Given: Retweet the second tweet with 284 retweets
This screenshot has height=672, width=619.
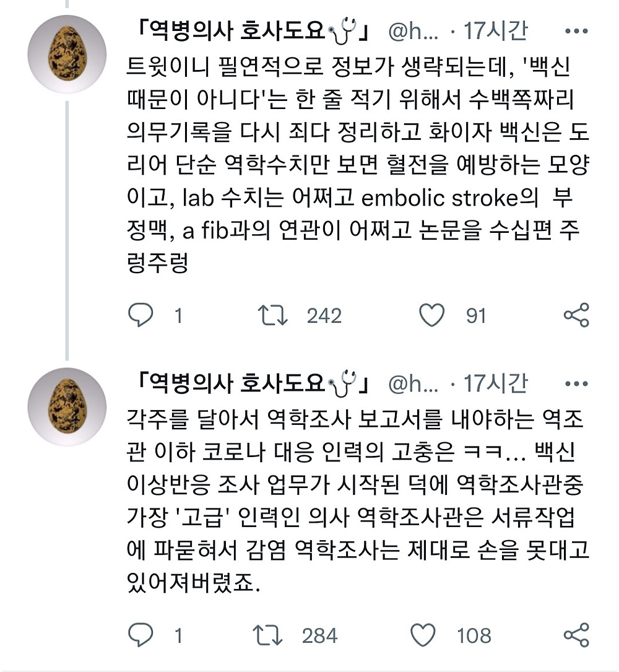Looking at the screenshot, I should (268, 635).
